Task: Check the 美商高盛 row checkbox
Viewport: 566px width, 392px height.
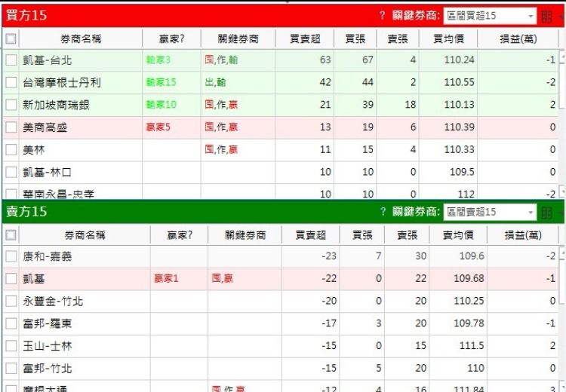Action: pyautogui.click(x=11, y=127)
